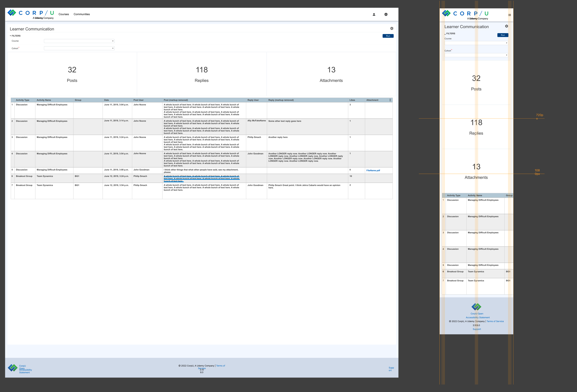
Task: Click the Post (markup removed) column header
Action: pyautogui.click(x=176, y=100)
